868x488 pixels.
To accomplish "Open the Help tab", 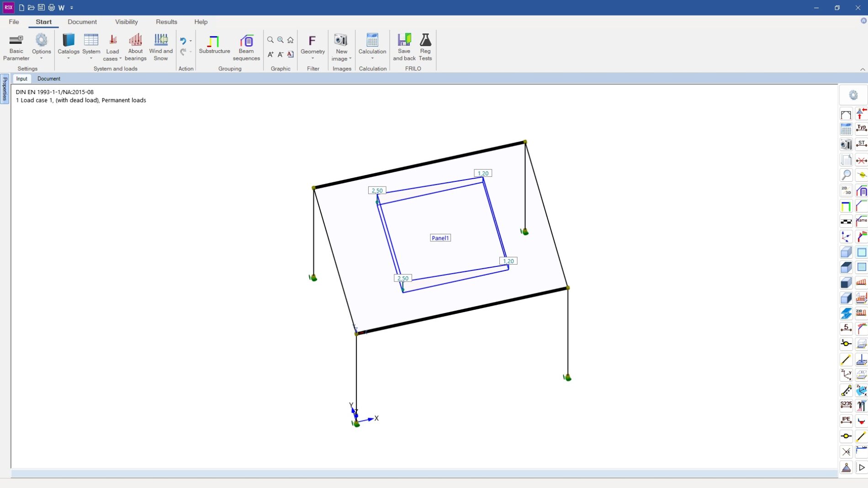I will point(201,22).
